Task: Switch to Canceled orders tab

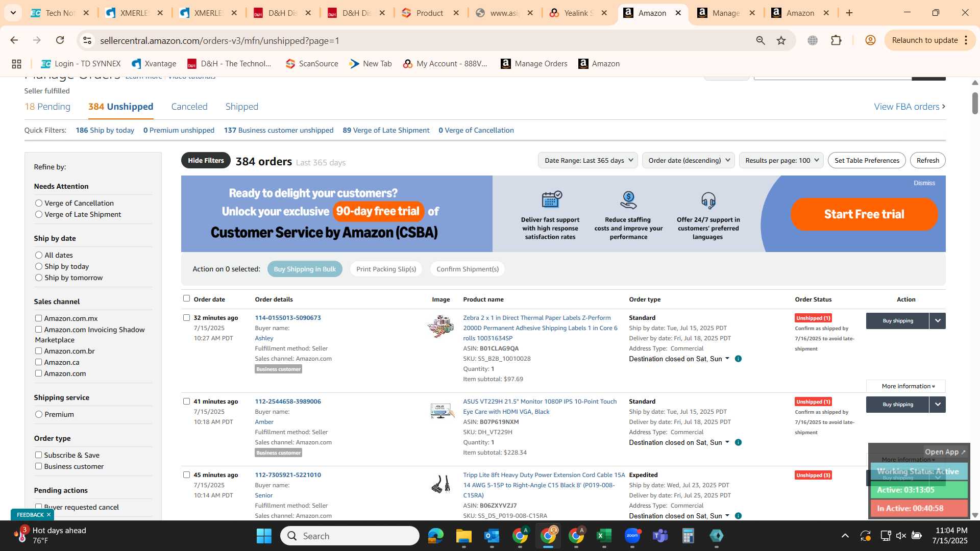Action: pyautogui.click(x=189, y=107)
